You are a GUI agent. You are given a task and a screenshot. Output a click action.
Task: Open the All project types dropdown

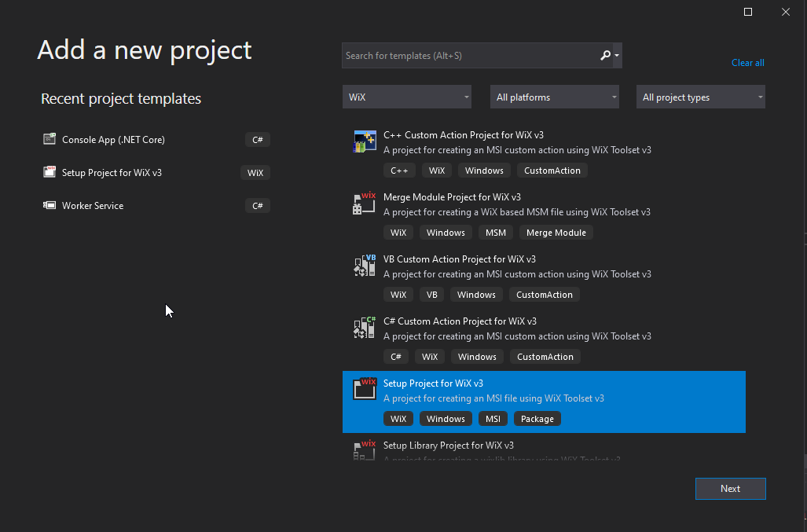700,97
